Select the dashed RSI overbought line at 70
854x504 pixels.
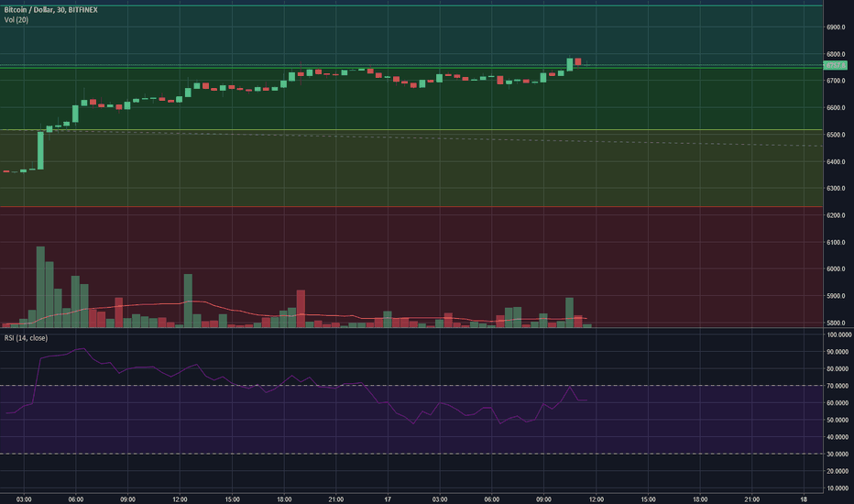pos(411,386)
